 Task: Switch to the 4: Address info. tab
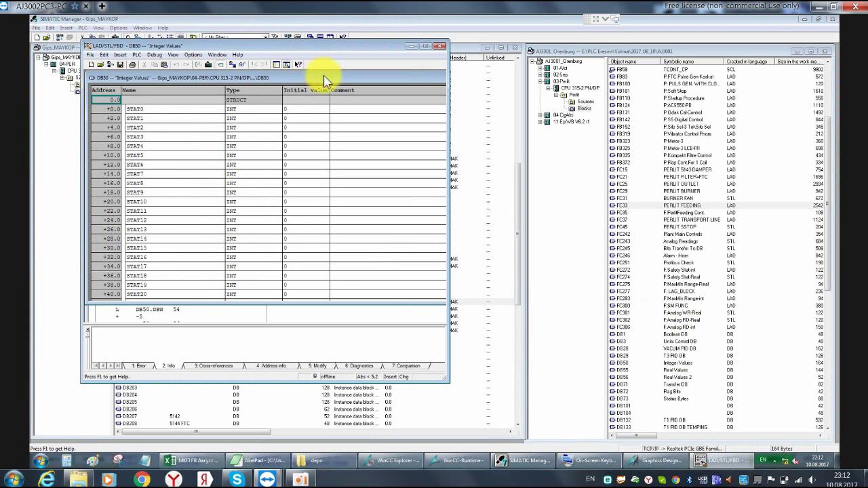point(271,366)
